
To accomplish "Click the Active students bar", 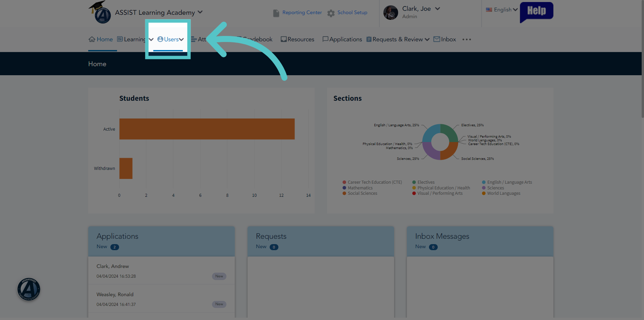I will click(207, 129).
